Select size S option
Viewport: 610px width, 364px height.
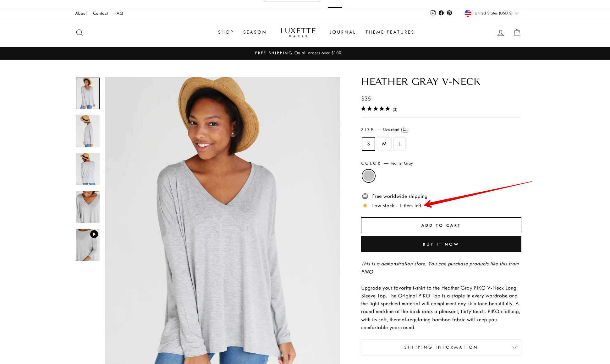click(x=368, y=144)
